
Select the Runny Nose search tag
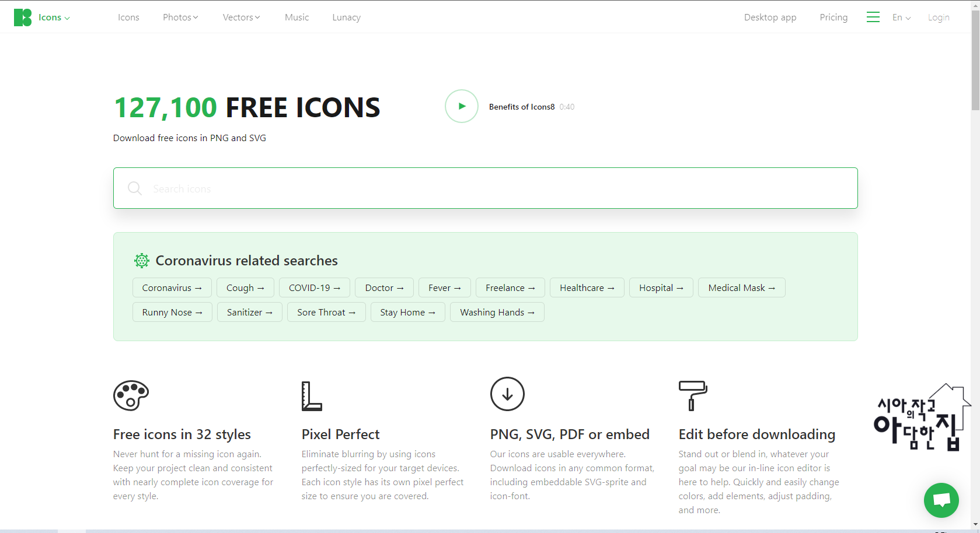point(172,313)
